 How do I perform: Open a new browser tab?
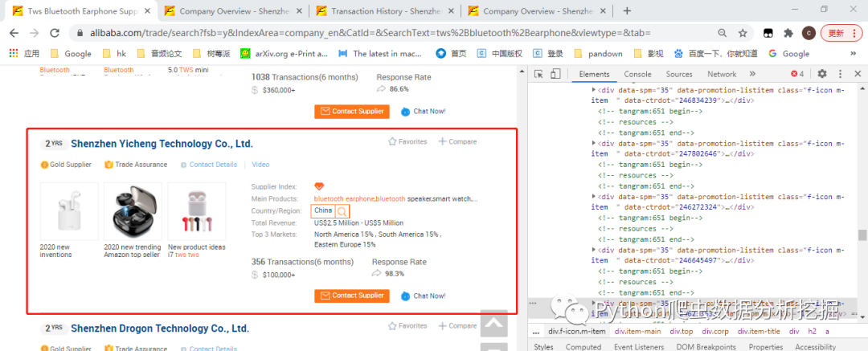[x=627, y=10]
